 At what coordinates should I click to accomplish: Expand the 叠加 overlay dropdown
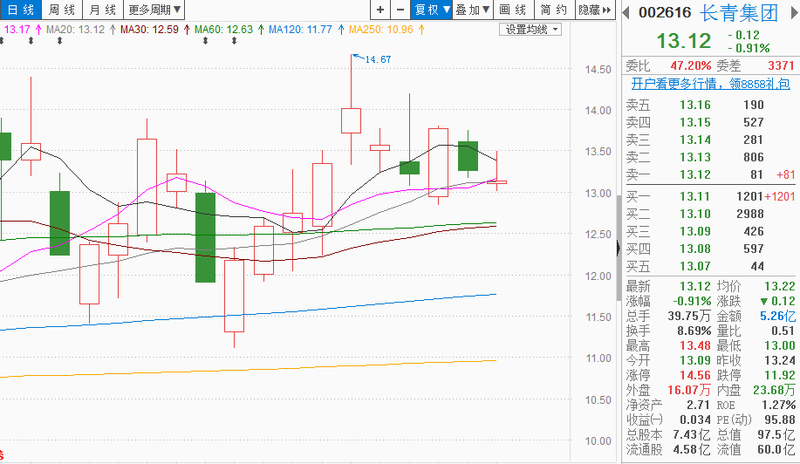pos(472,10)
